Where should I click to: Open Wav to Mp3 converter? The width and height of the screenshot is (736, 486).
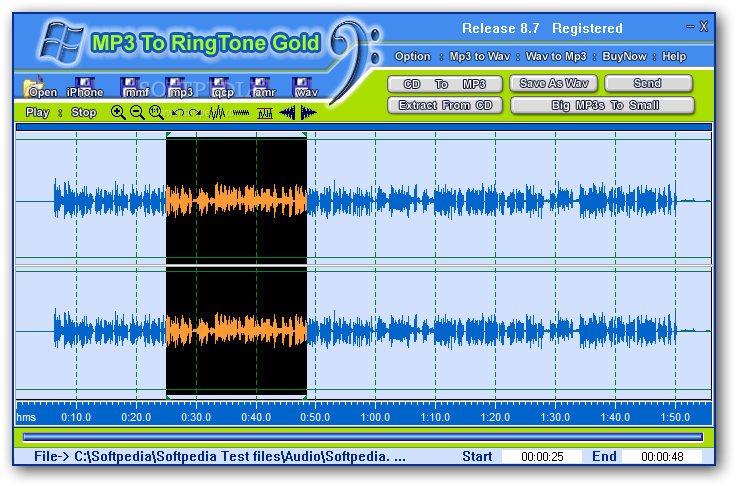[556, 56]
